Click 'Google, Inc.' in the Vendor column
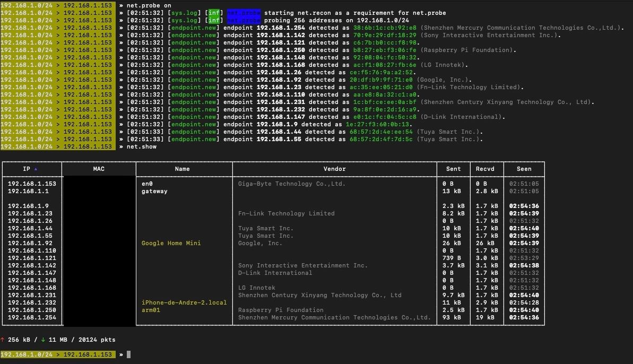Viewport: 633px width, 364px height. coord(260,244)
